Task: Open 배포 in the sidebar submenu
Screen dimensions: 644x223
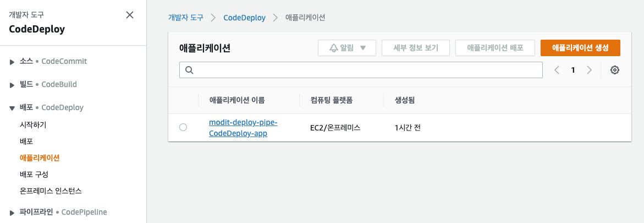Action: (26, 141)
